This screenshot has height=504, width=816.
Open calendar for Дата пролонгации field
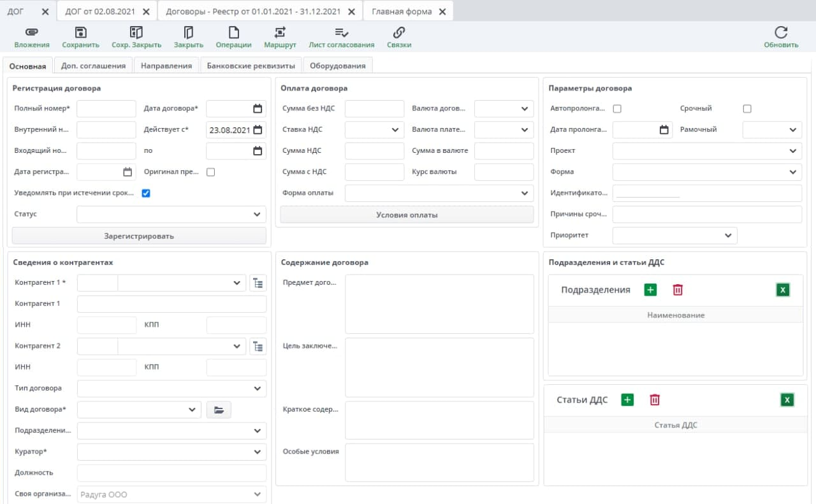[664, 129]
